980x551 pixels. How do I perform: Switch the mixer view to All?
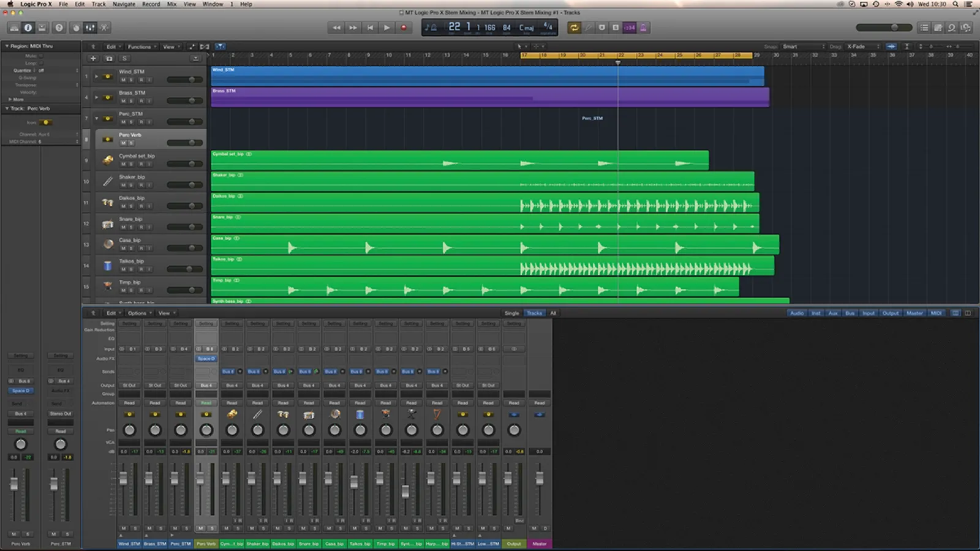(553, 313)
